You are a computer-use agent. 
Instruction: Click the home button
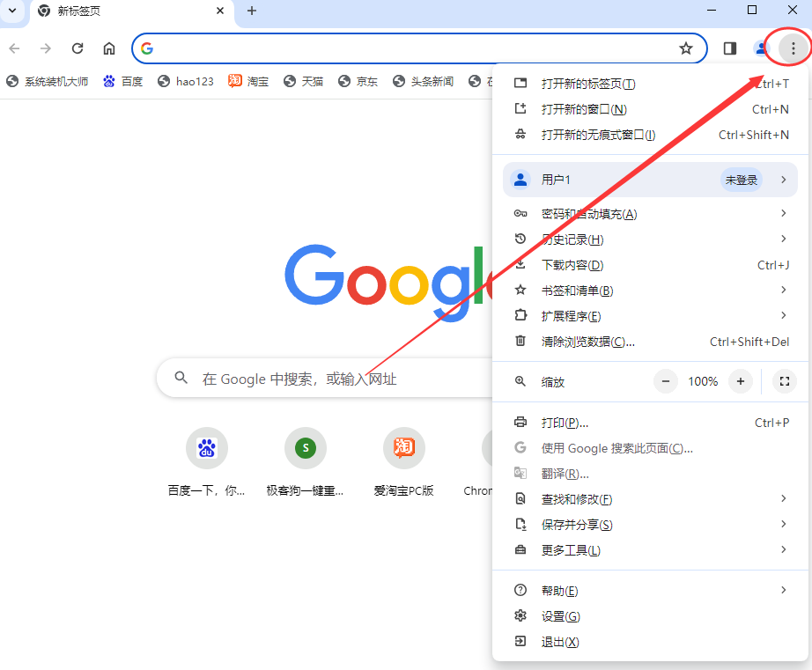pos(108,48)
